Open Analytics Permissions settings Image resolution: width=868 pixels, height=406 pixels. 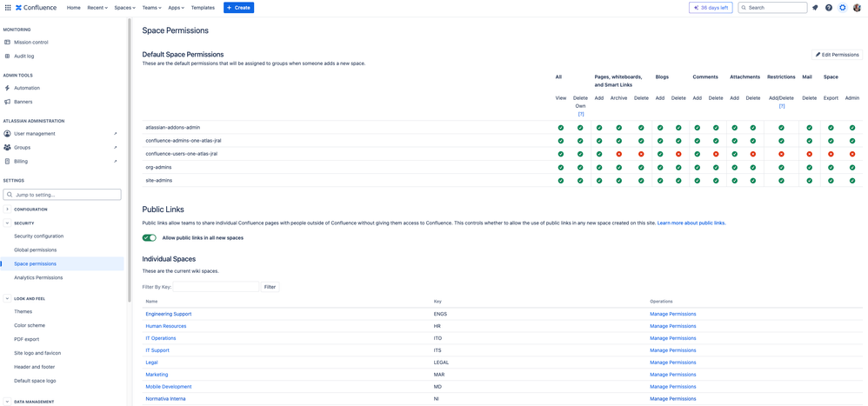[x=38, y=277]
